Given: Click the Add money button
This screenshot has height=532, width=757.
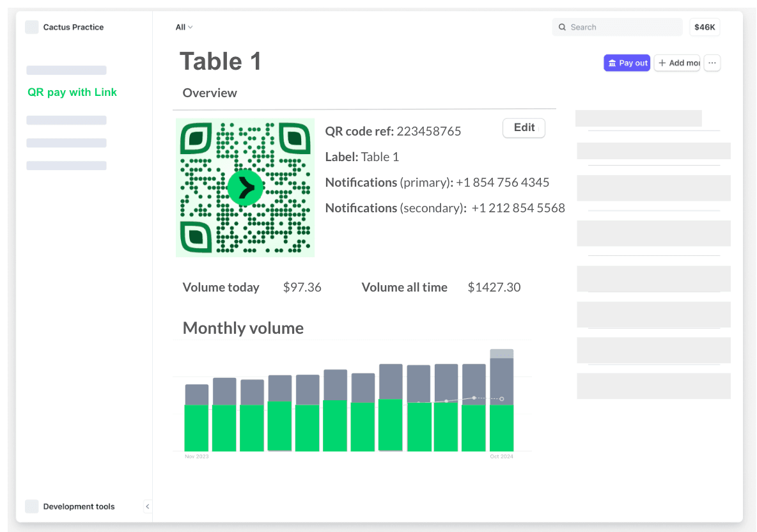Looking at the screenshot, I should (x=677, y=63).
